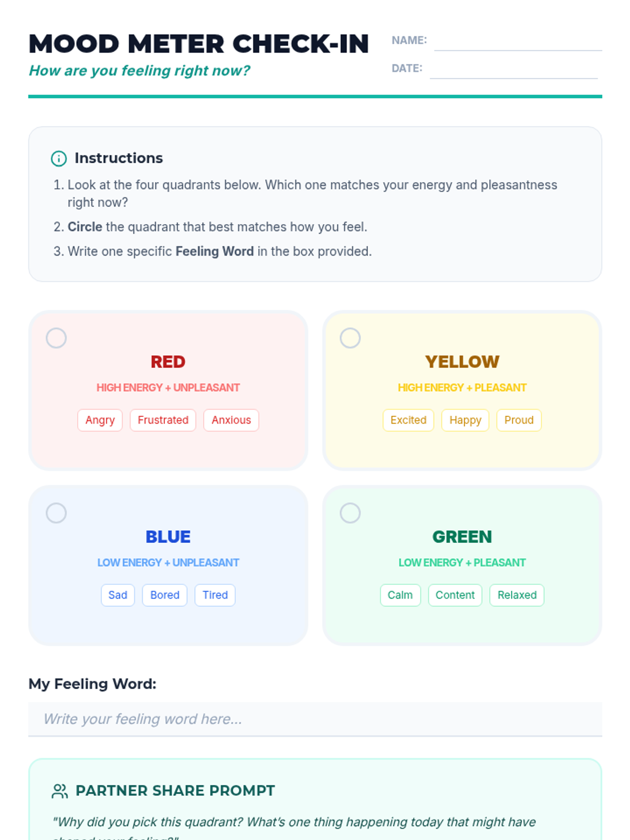Select the Bored feeling chip

(x=165, y=595)
